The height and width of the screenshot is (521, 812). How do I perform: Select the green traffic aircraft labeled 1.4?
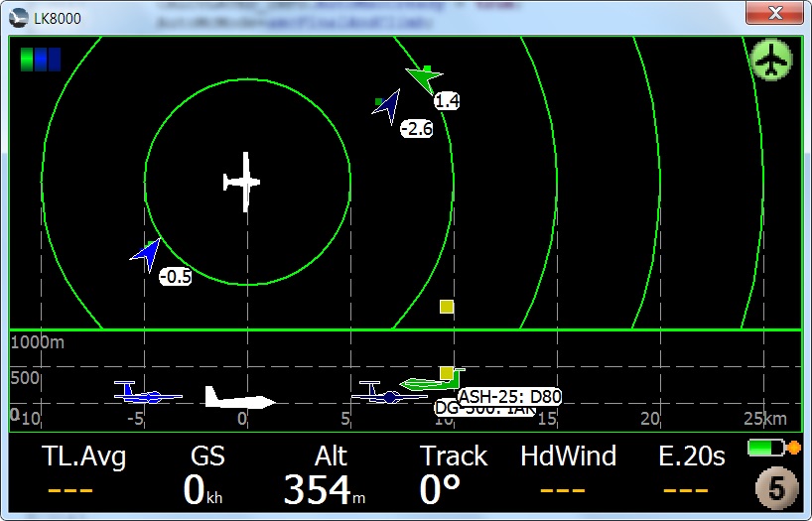pos(424,78)
